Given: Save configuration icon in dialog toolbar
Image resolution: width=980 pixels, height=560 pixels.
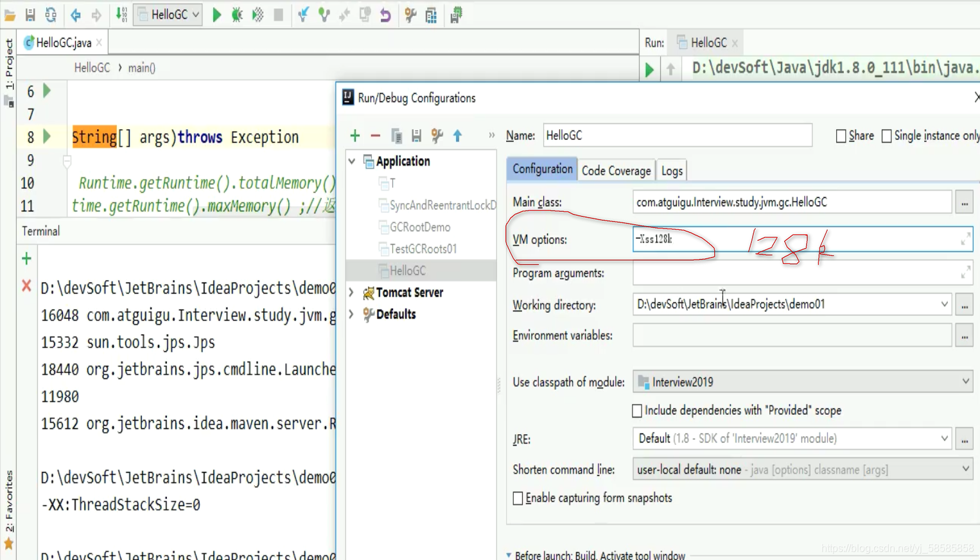Looking at the screenshot, I should click(x=417, y=136).
